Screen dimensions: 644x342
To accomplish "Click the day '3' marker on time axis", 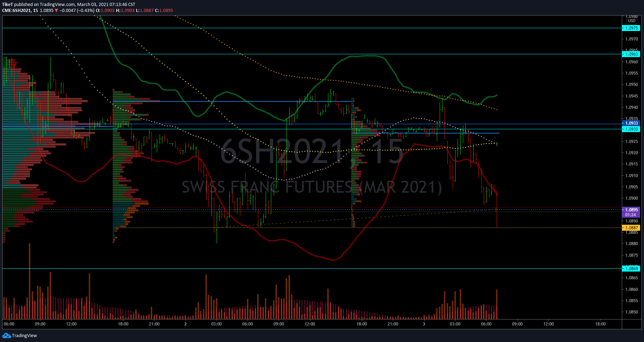I will pos(424,324).
